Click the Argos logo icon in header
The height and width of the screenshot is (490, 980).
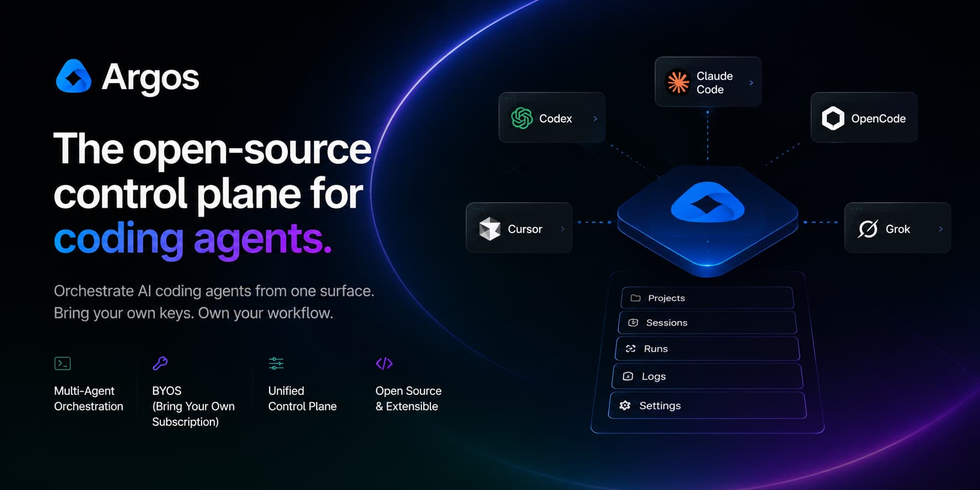73,76
